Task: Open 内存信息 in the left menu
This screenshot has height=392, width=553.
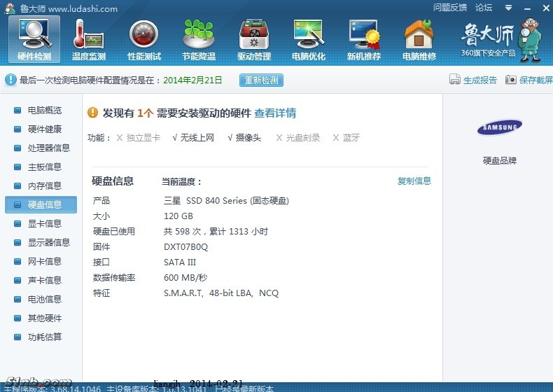Action: [x=44, y=185]
